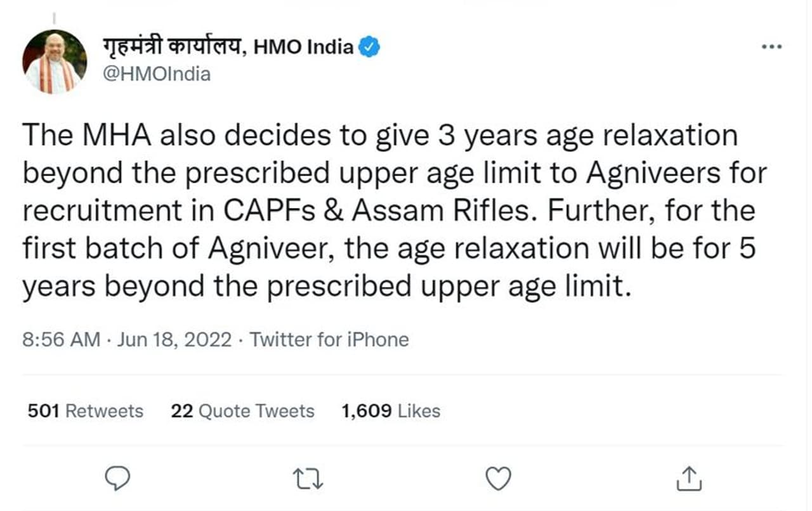The image size is (812, 511).
Task: Click the 8:56 AM timestamp
Action: click(x=61, y=340)
